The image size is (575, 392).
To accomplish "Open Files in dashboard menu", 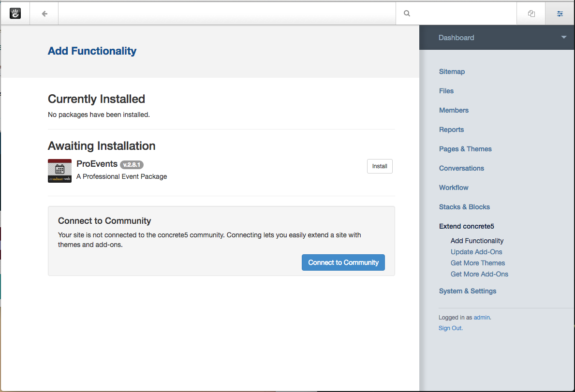I will (x=446, y=91).
